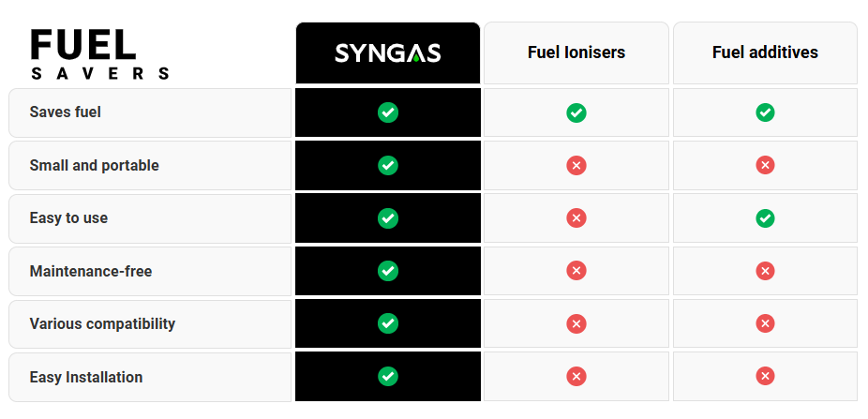Click the Syngas green check for Saves fuel
The height and width of the screenshot is (419, 868).
388,112
